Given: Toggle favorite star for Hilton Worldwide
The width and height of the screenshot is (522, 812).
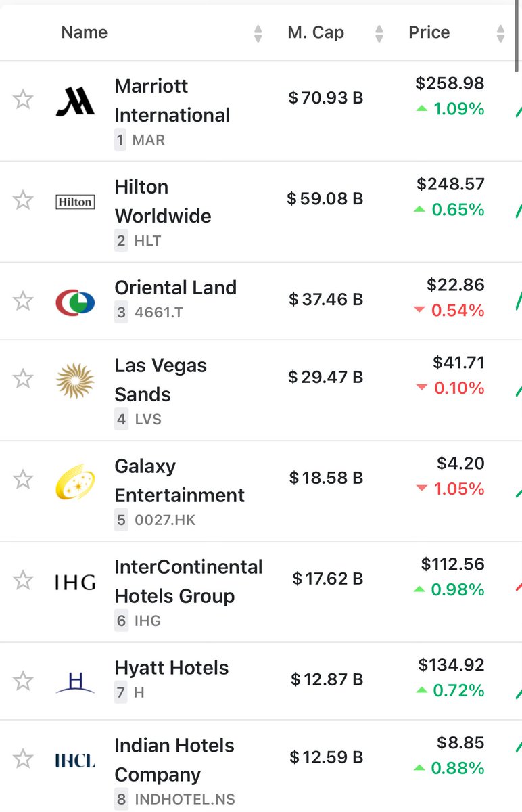Looking at the screenshot, I should (23, 200).
